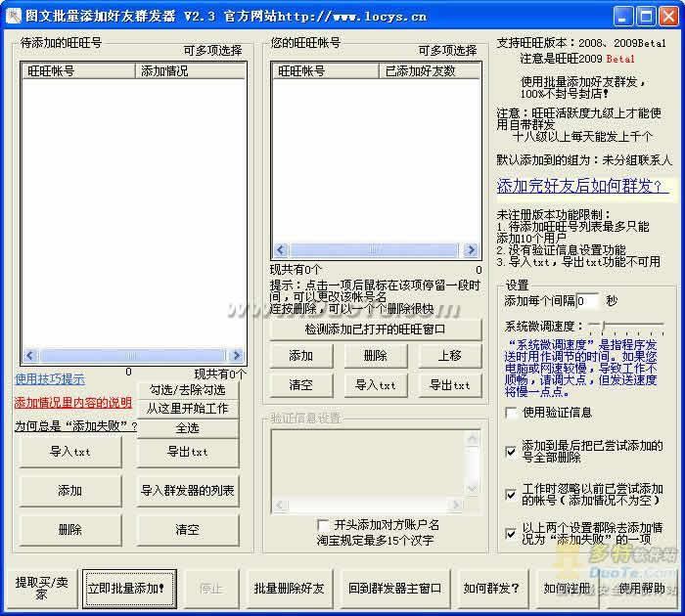Open 使用帮助 button

point(641,589)
